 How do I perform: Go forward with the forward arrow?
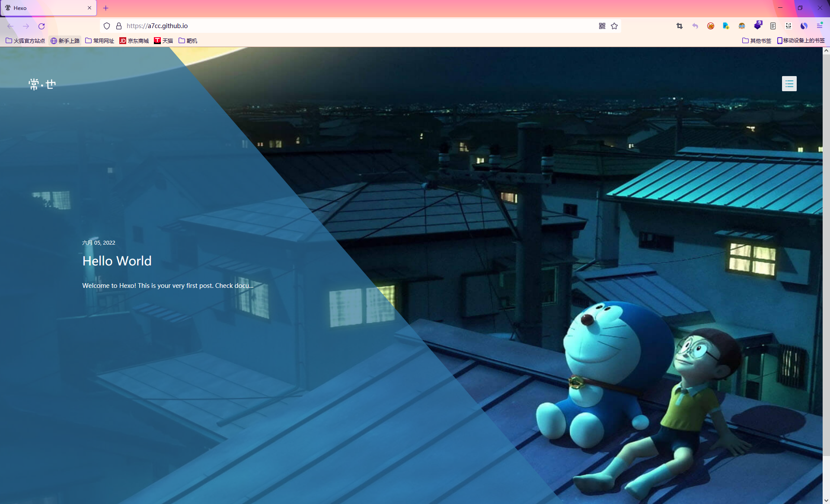pos(26,26)
